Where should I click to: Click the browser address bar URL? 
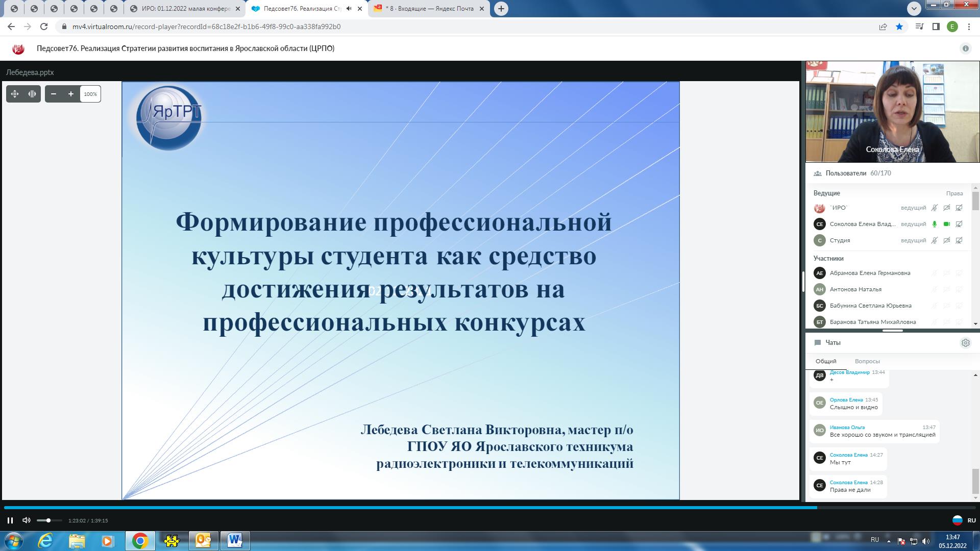(x=206, y=27)
